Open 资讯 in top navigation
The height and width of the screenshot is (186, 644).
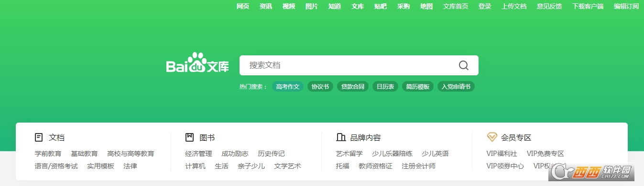tap(266, 6)
